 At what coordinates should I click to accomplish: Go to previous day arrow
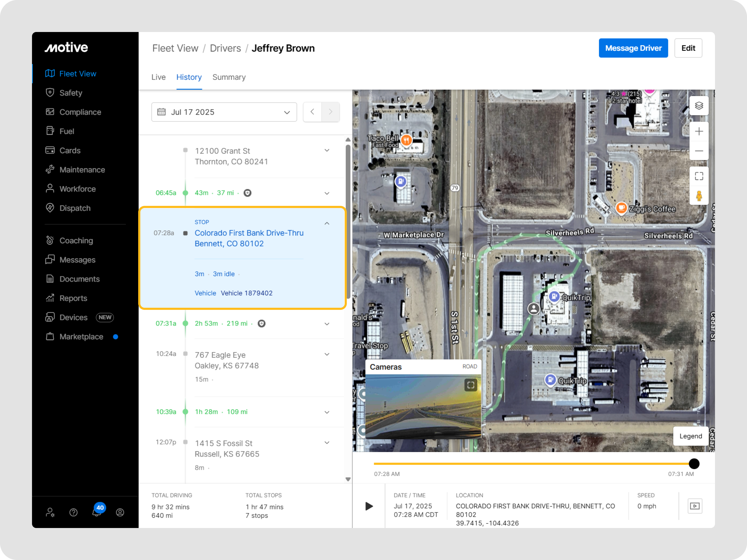coord(312,112)
